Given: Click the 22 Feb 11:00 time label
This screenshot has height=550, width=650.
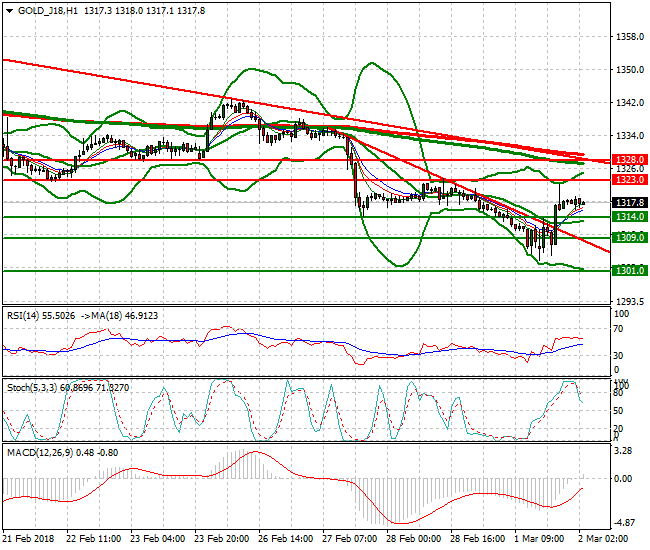Looking at the screenshot, I should click(94, 539).
